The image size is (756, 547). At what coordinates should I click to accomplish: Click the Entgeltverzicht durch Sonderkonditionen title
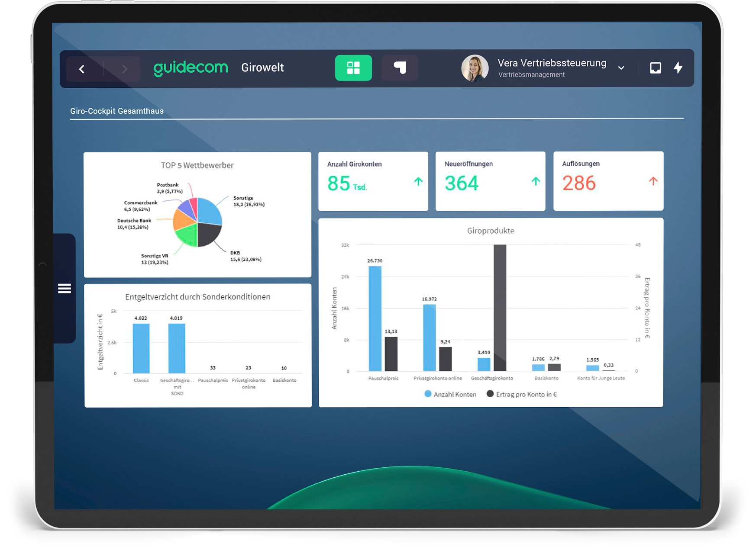point(198,297)
